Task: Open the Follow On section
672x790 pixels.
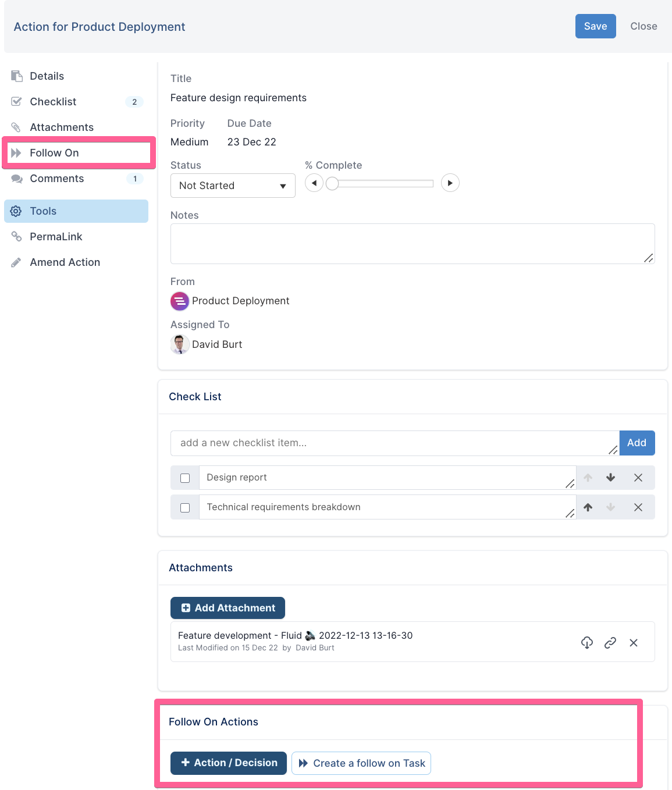Action: (x=54, y=153)
